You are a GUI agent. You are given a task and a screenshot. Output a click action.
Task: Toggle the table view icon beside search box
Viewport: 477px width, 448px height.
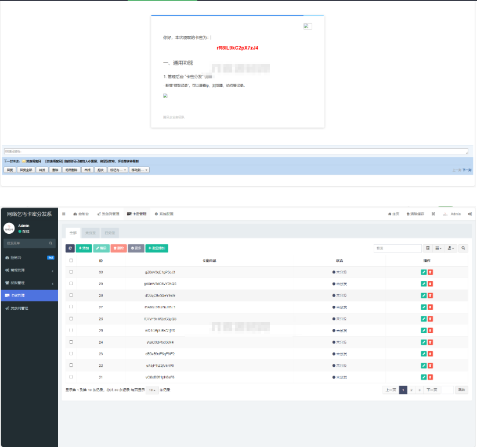click(428, 248)
